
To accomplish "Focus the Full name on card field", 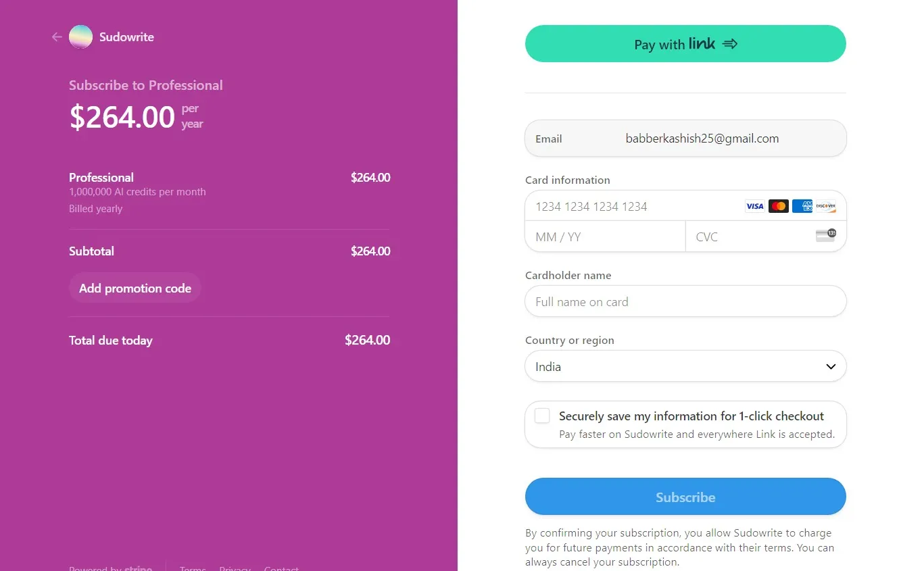I will pyautogui.click(x=685, y=302).
